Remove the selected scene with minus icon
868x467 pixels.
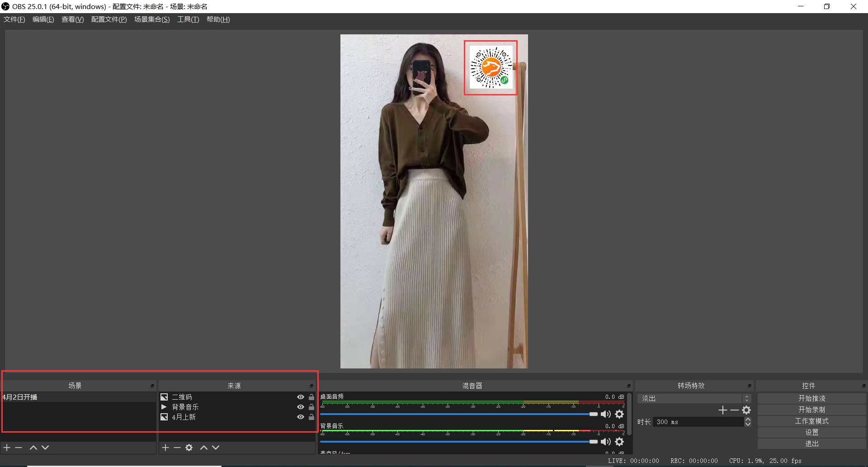pyautogui.click(x=19, y=448)
